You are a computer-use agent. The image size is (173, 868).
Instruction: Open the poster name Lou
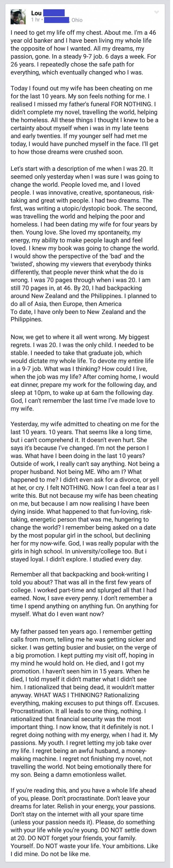(36, 13)
